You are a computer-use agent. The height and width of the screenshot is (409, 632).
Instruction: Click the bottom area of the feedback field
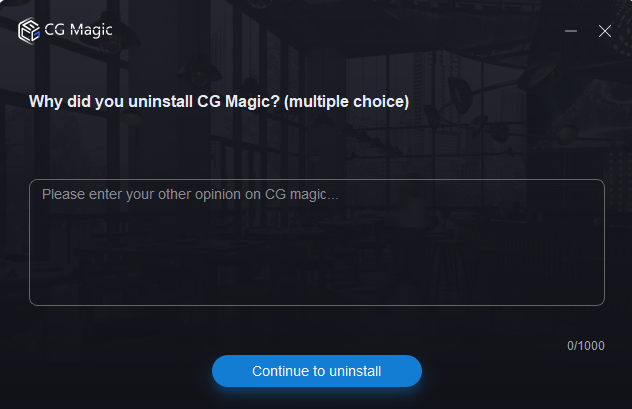click(x=317, y=290)
